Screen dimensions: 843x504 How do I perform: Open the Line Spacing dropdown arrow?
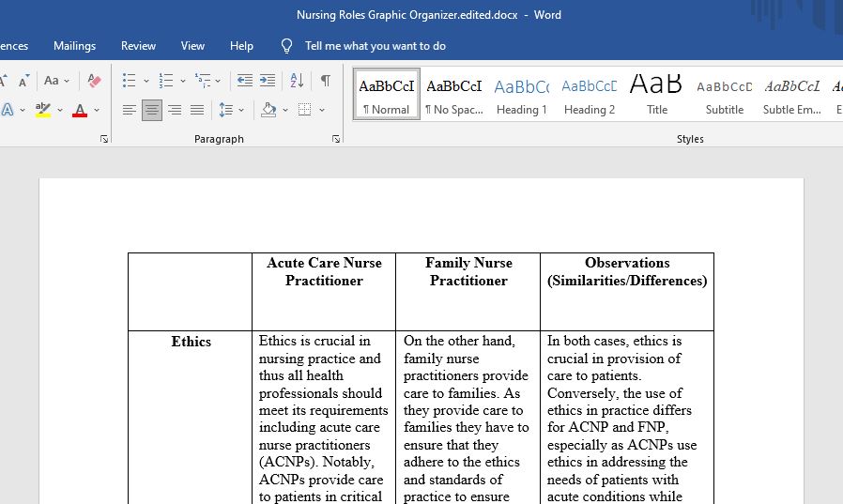pyautogui.click(x=241, y=111)
